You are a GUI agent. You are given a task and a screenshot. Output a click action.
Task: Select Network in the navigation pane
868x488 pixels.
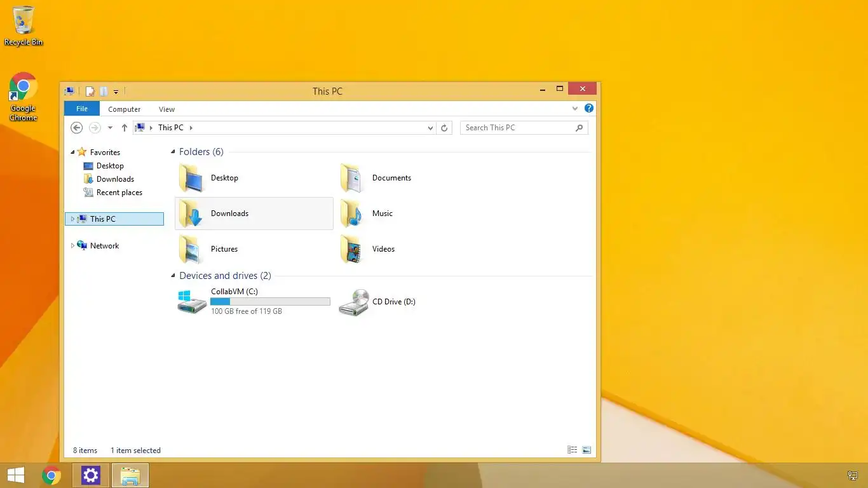pos(104,246)
